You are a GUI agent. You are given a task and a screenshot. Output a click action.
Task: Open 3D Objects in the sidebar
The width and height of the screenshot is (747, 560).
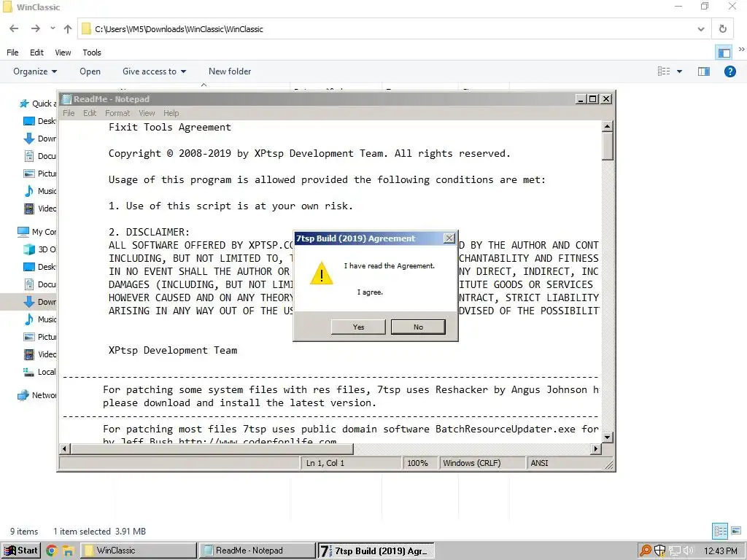pos(40,249)
